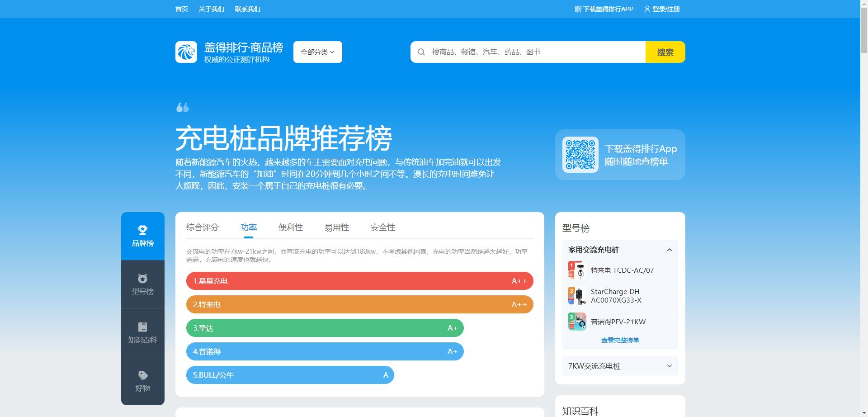Image resolution: width=868 pixels, height=417 pixels.
Task: Expand the 7KW交流充电桩 section
Action: (619, 365)
